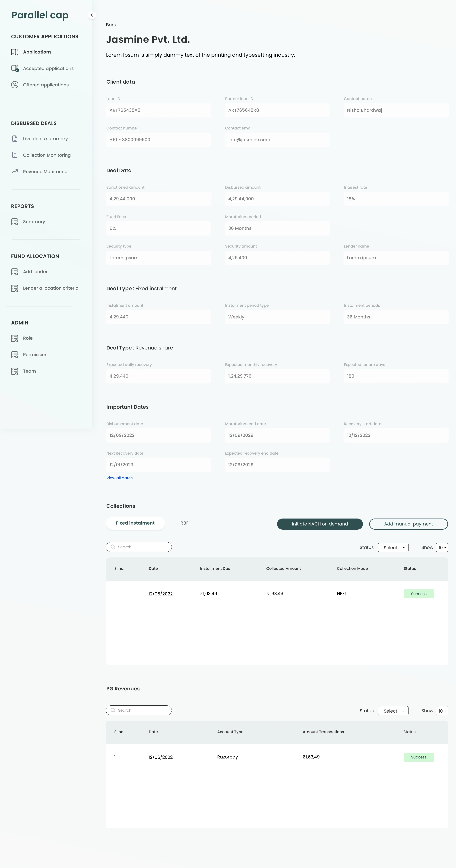
Task: Click the View all dates link
Action: point(119,478)
